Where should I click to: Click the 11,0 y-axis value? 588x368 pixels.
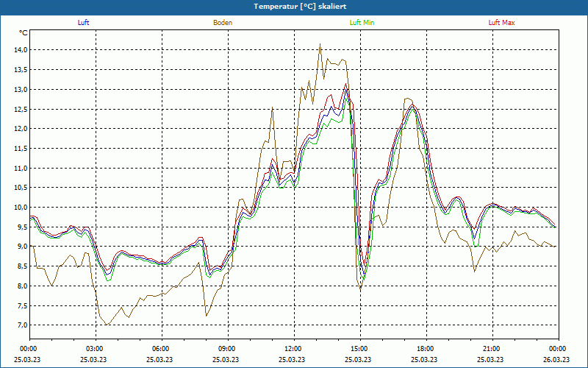21,169
